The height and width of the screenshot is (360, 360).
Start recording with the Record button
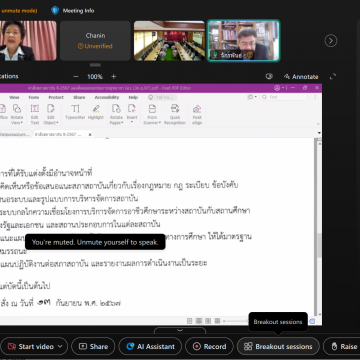[210, 346]
